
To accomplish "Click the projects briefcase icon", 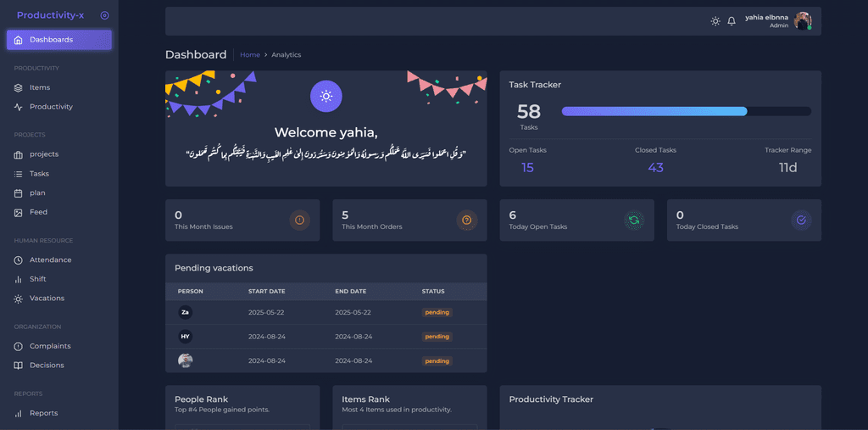I will click(19, 154).
